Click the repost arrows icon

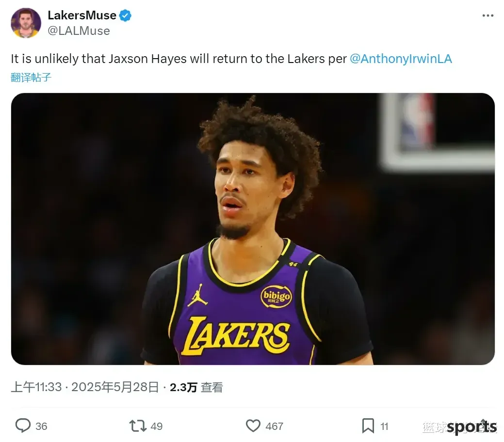138,426
